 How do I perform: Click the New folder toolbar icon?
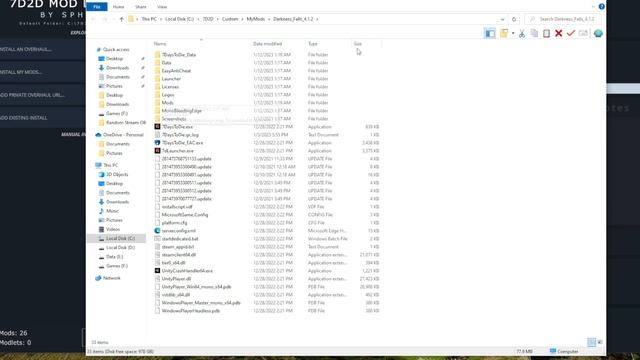click(504, 33)
